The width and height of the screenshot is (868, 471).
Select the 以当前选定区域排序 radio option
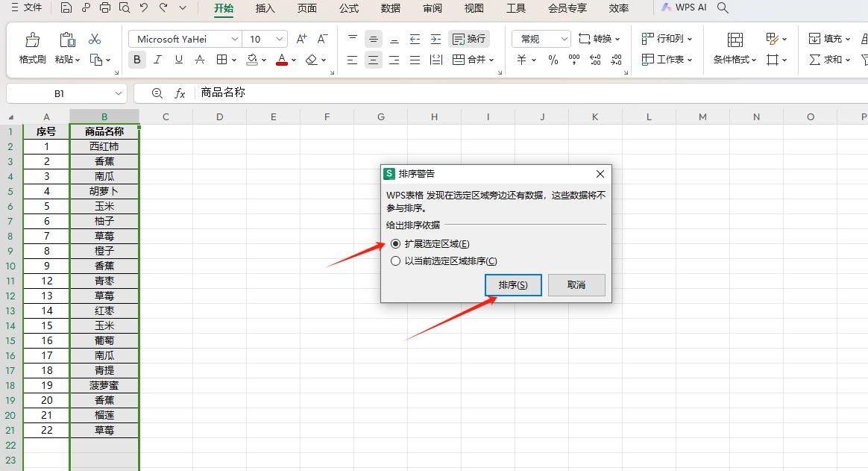[x=396, y=261]
